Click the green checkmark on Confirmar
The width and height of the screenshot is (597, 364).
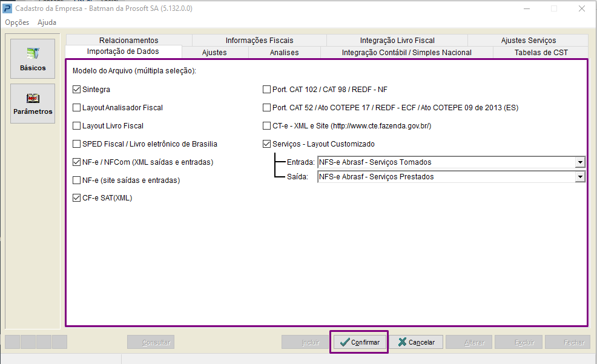(x=345, y=342)
